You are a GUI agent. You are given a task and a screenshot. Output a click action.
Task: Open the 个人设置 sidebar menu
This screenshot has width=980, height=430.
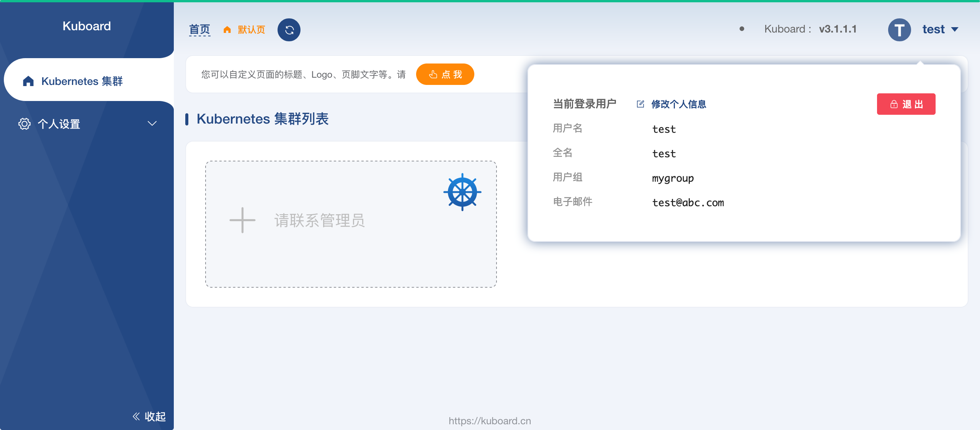[x=59, y=124]
